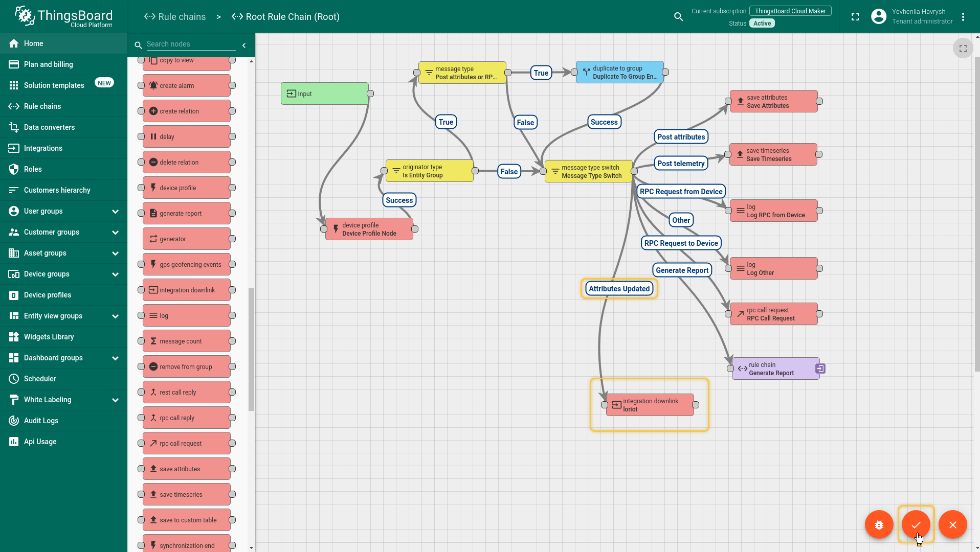
Task: Select the Attributes Updated connection label
Action: (x=619, y=289)
